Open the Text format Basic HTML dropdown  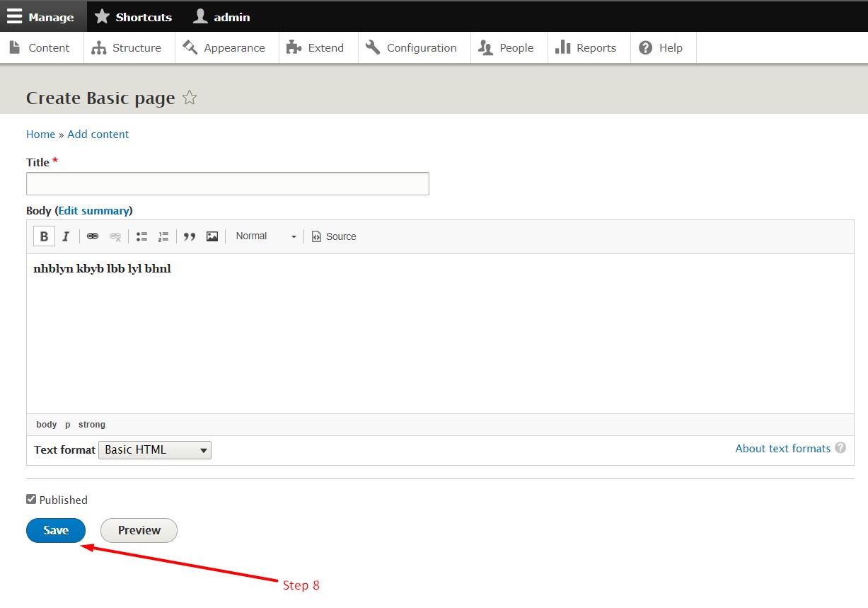click(155, 449)
